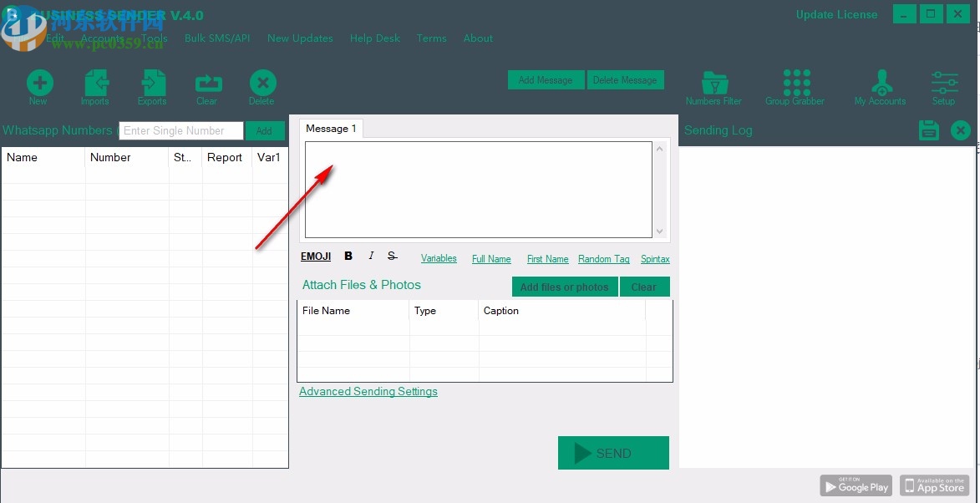Save the Sending Log with disk icon

[x=929, y=130]
